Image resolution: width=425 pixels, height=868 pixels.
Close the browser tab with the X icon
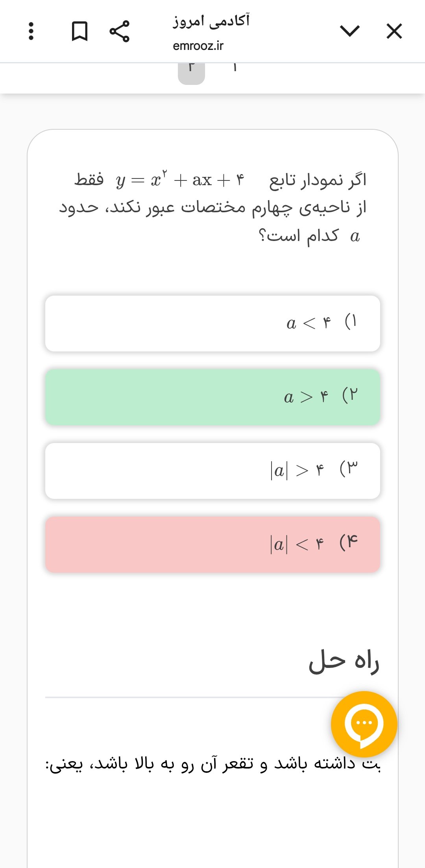(394, 31)
